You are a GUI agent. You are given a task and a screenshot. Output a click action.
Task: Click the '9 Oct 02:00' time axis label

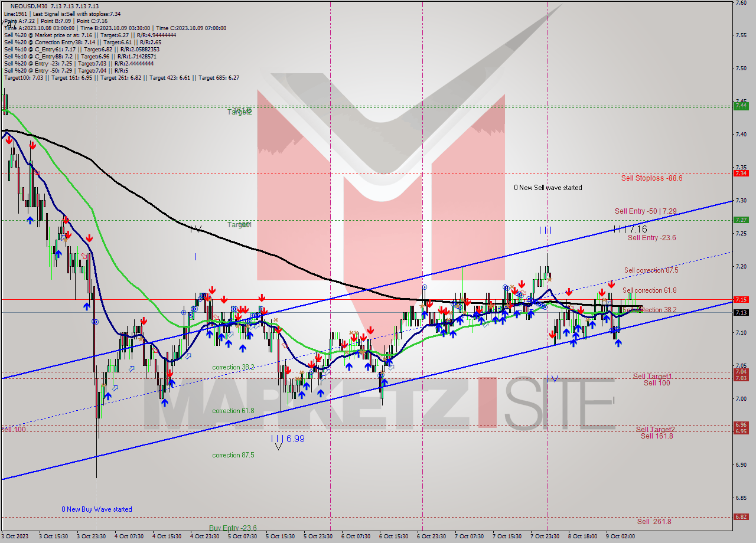point(621,537)
